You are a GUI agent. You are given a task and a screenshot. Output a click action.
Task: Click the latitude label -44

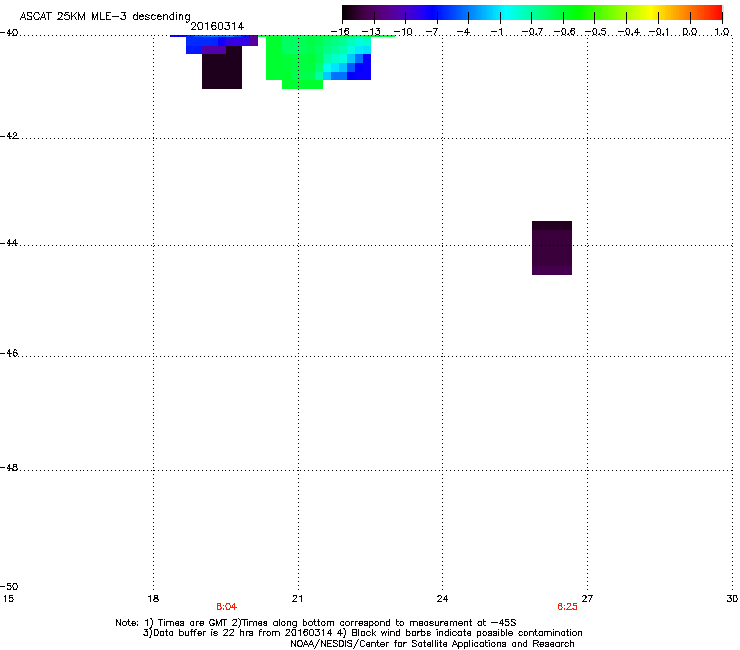coord(9,243)
